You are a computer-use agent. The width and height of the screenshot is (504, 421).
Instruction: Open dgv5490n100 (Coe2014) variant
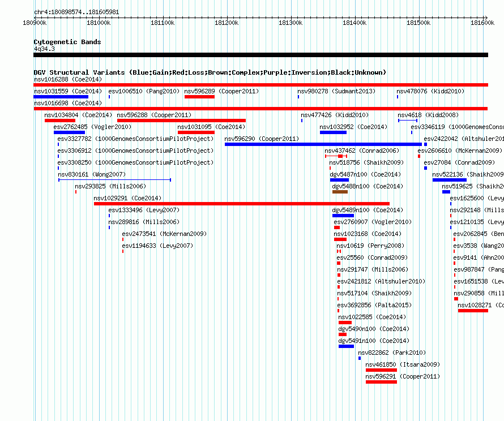374,329
